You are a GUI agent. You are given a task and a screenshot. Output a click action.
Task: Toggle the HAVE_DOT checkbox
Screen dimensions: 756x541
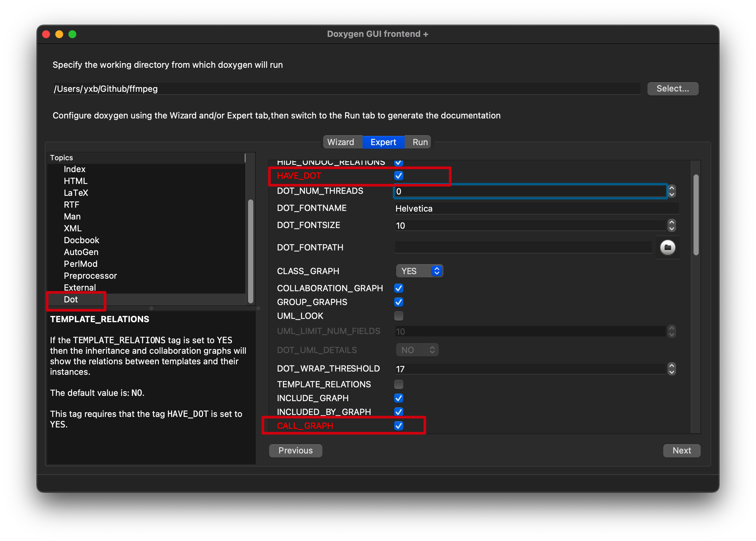point(399,175)
